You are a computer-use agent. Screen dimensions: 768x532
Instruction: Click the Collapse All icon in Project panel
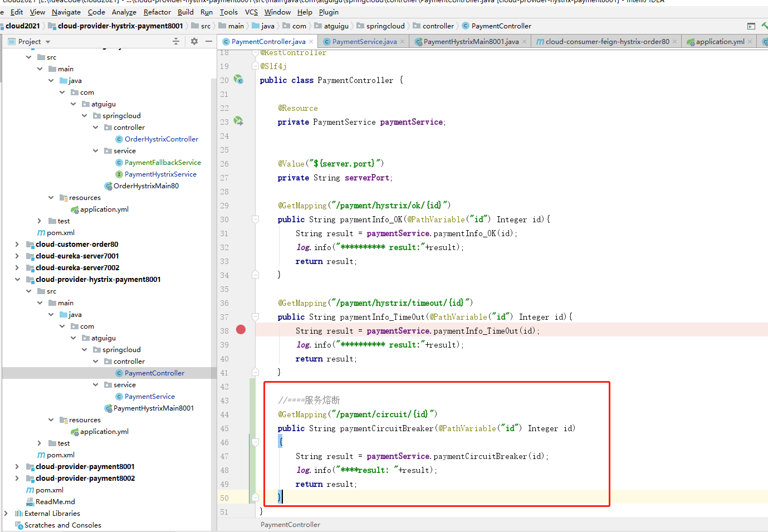[176, 41]
